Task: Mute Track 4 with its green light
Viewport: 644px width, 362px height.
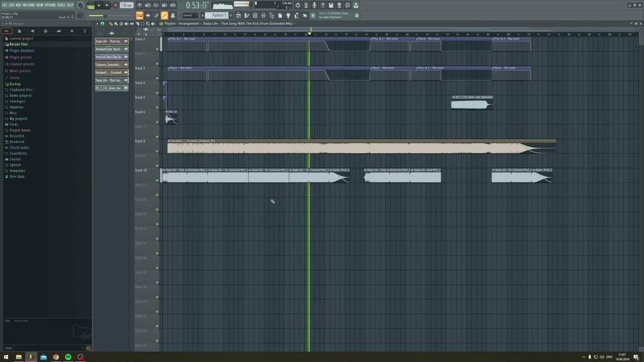Action: click(157, 93)
